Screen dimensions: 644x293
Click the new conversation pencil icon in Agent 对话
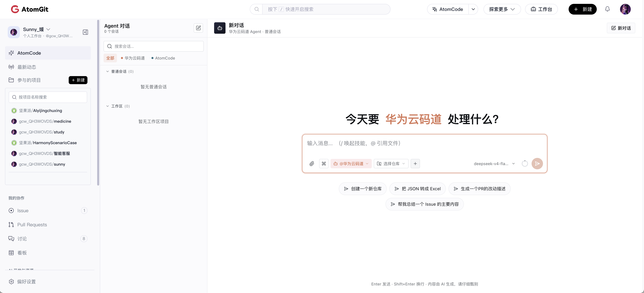(198, 28)
